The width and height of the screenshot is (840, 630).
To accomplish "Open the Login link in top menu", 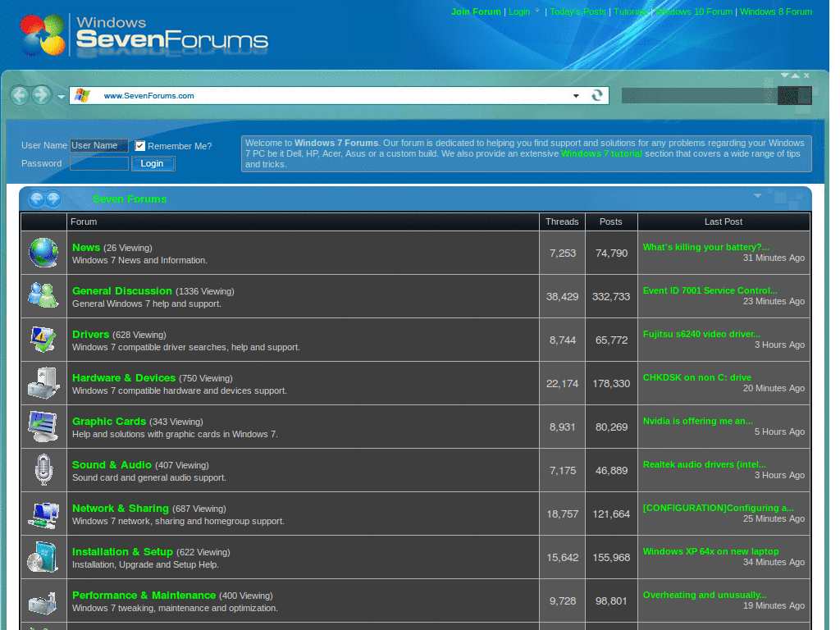I will [x=519, y=11].
